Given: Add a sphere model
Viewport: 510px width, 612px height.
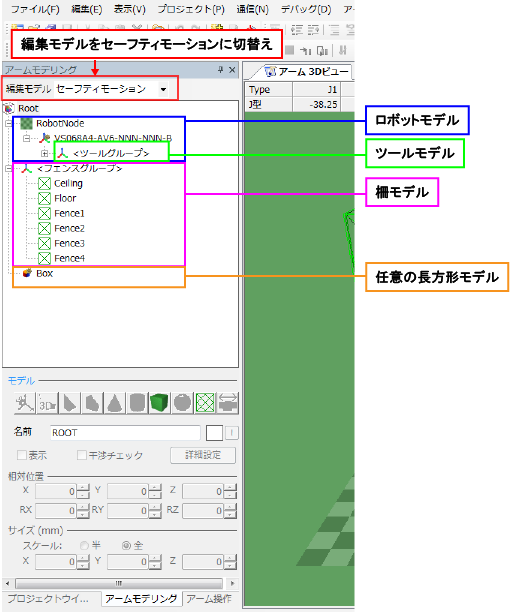Looking at the screenshot, I should (182, 402).
